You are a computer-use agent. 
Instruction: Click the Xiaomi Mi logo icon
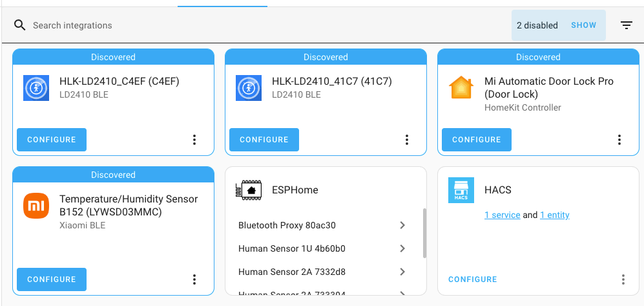coord(36,206)
